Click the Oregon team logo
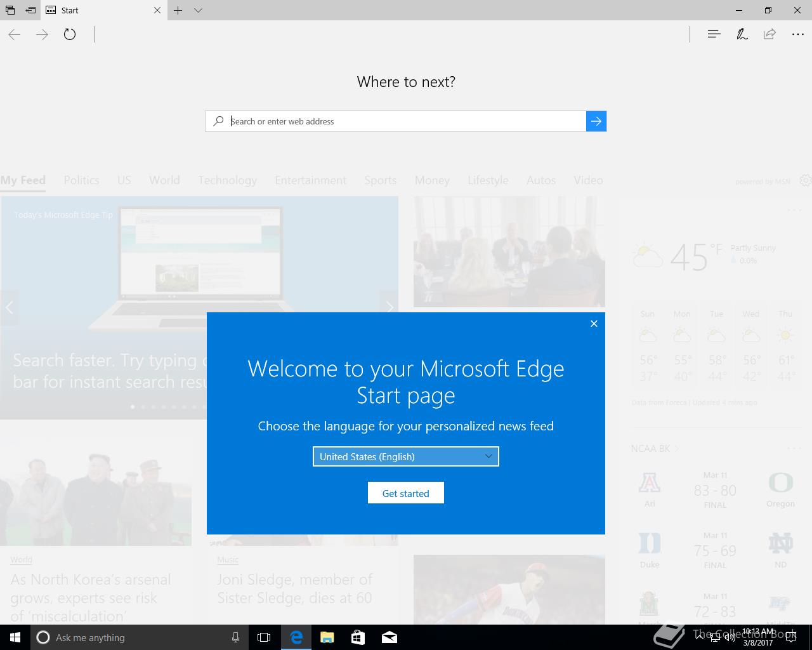This screenshot has width=812, height=650. (x=780, y=482)
